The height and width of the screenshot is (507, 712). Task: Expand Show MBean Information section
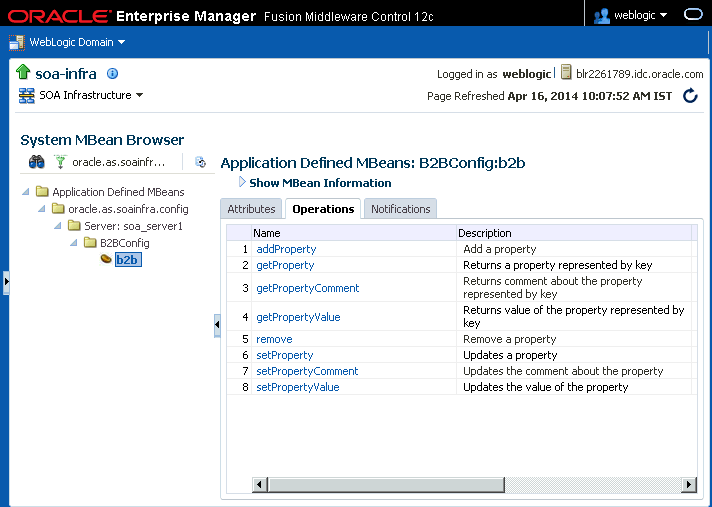[x=242, y=182]
